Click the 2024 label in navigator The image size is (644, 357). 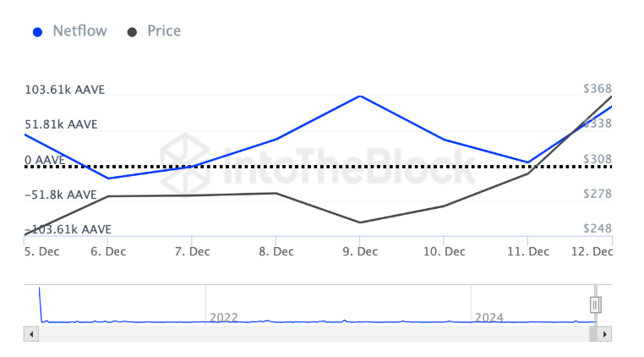489,317
